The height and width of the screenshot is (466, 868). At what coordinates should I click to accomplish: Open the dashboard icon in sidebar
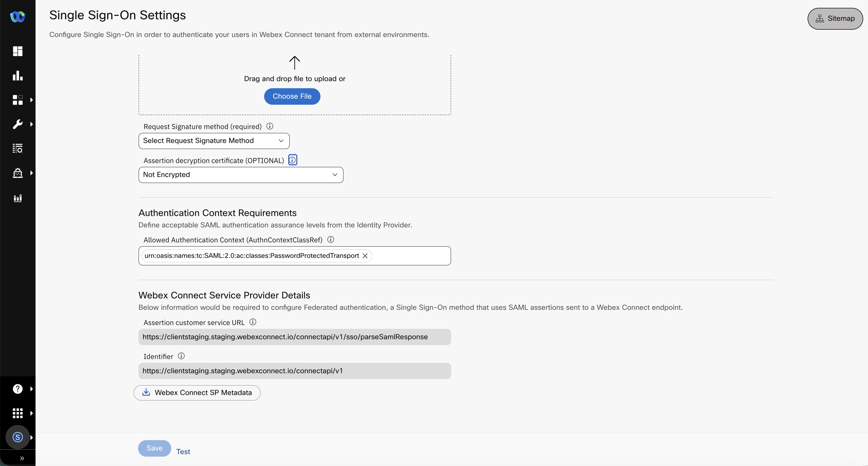[x=18, y=51]
